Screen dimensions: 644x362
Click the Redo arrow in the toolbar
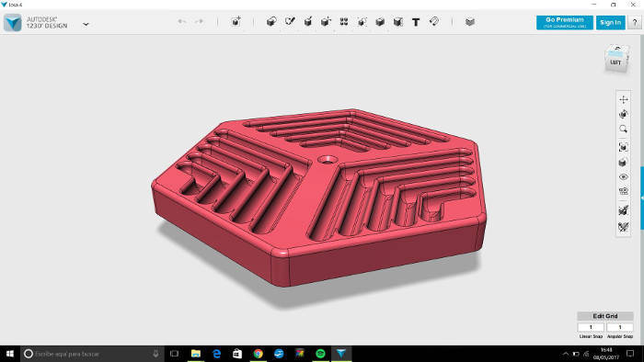(x=200, y=21)
